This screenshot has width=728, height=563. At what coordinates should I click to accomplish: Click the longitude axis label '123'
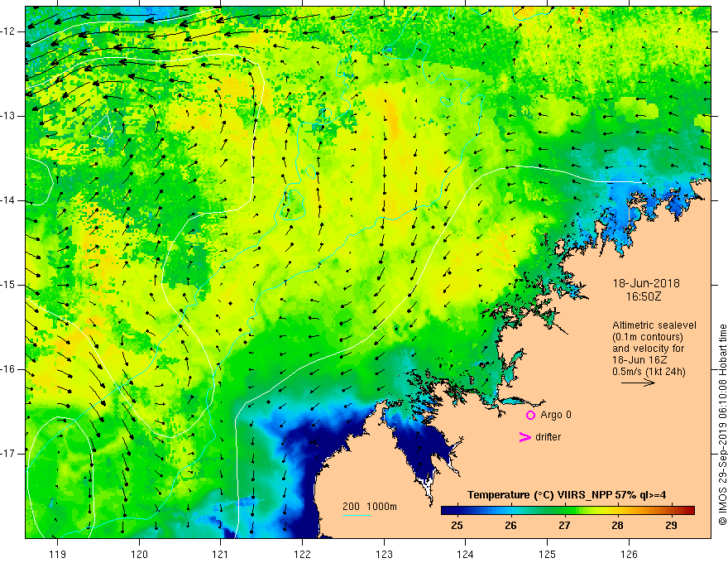[x=384, y=554]
